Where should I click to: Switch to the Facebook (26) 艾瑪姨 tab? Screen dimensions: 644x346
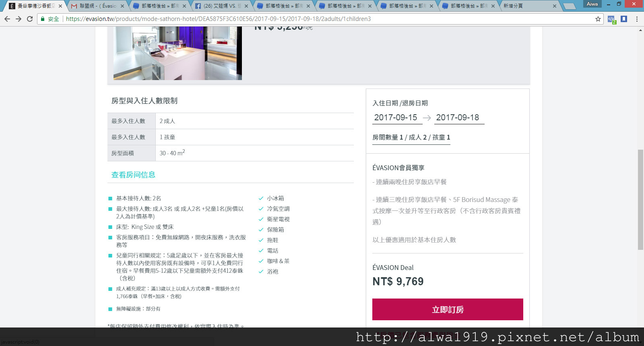(x=221, y=6)
